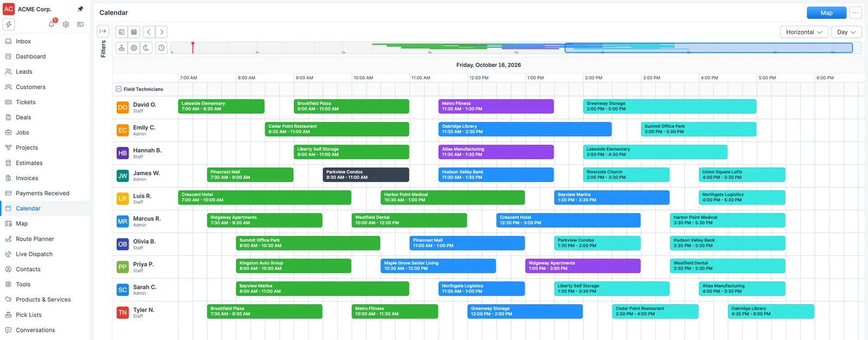Click the Calendar icon in sidebar
Screen dimensions: 868x340
(8, 208)
